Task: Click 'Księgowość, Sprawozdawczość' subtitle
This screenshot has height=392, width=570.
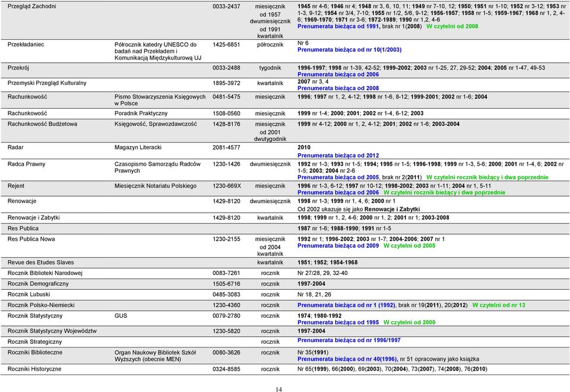Action: tap(156, 124)
